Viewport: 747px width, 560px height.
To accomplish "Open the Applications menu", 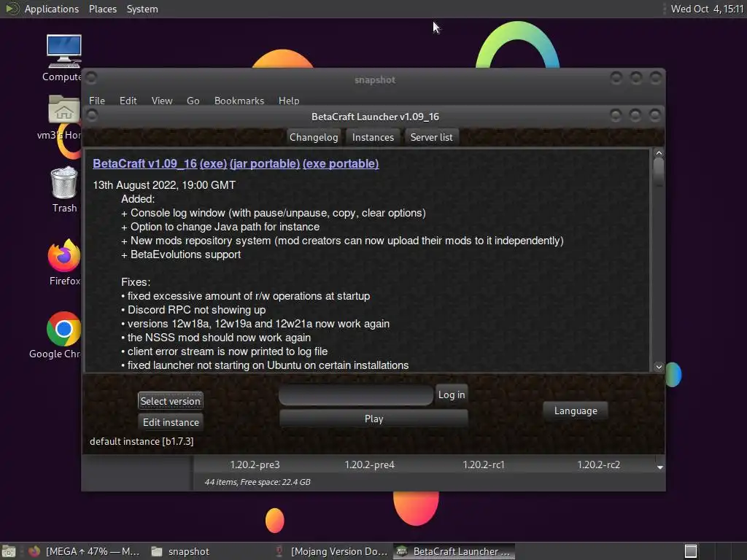I will pyautogui.click(x=52, y=9).
